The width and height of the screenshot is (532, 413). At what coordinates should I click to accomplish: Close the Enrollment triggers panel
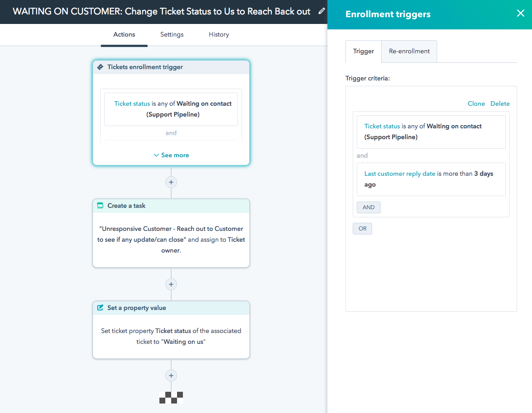pos(520,13)
